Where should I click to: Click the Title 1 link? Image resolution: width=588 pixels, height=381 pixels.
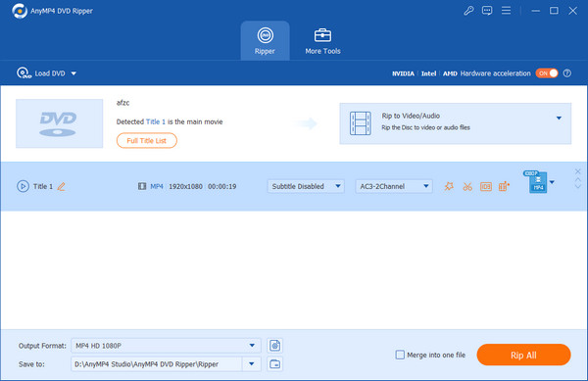(156, 121)
